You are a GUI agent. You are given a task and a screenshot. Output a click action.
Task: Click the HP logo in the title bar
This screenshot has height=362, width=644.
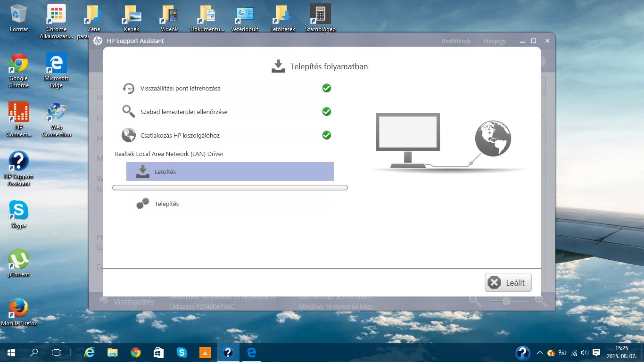[98, 41]
